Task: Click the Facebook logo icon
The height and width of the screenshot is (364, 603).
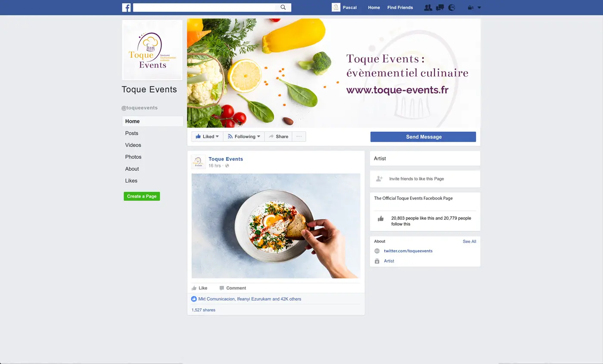Action: (126, 7)
